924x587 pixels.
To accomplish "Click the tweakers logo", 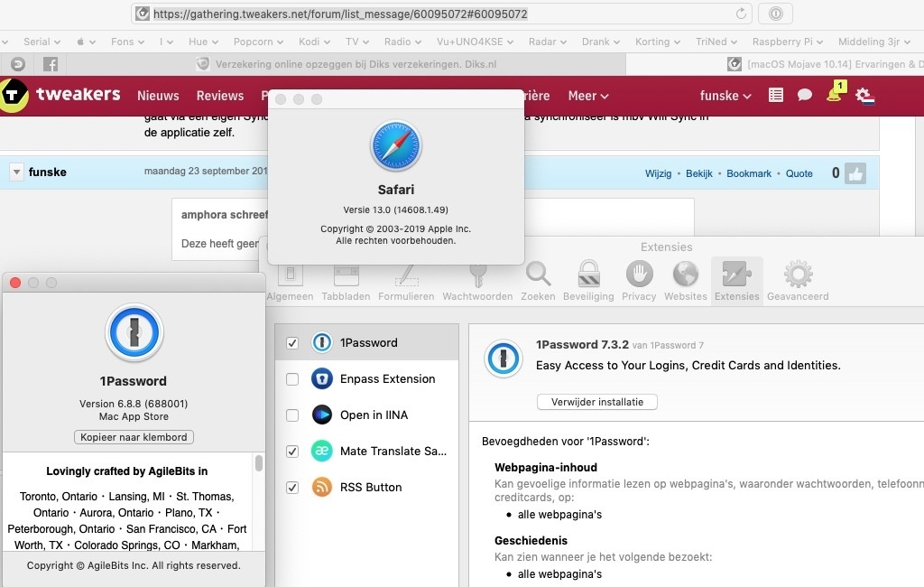I will 60,95.
